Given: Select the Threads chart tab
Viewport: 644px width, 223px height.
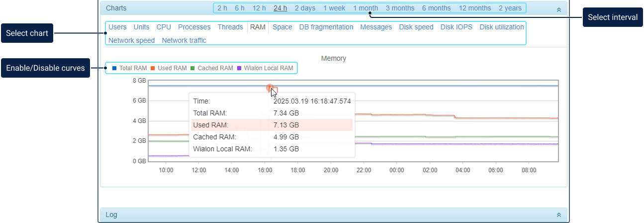Looking at the screenshot, I should point(230,27).
